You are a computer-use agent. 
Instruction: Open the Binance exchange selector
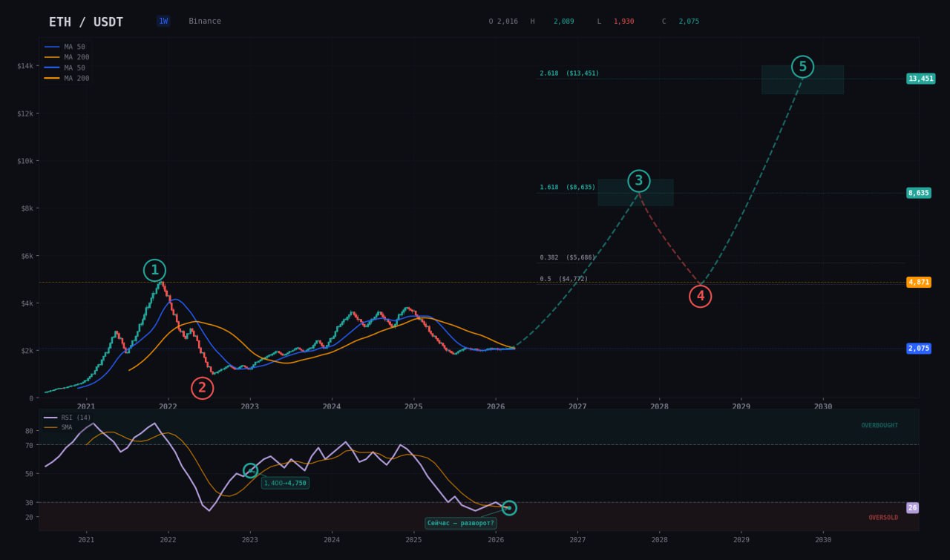[x=205, y=22]
